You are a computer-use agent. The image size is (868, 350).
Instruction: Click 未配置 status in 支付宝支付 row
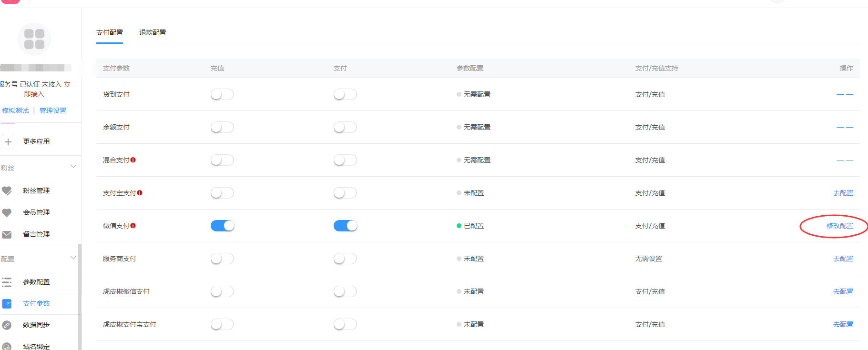tap(470, 193)
